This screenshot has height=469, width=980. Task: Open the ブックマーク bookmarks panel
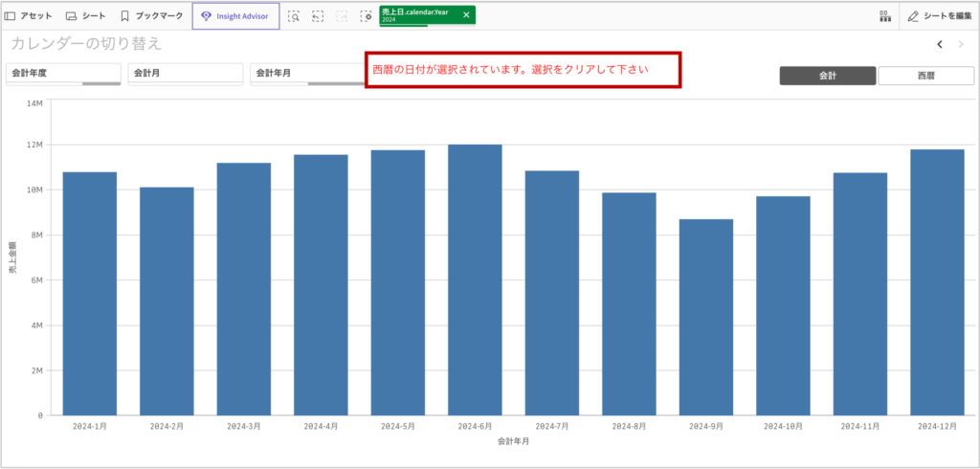151,16
